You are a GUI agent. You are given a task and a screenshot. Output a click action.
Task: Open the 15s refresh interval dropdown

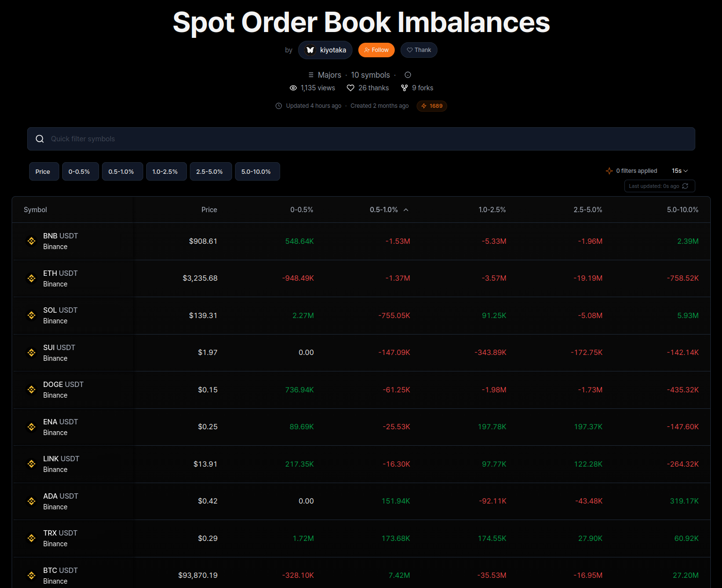pos(680,171)
